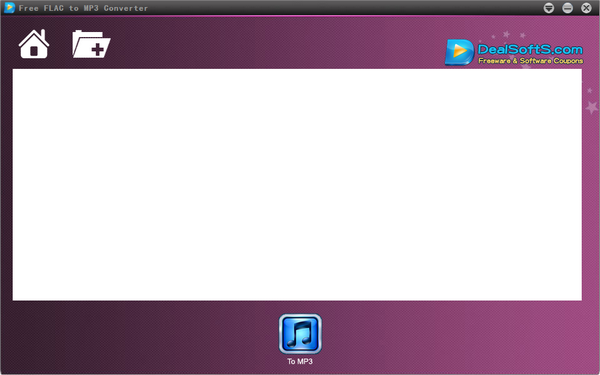Close the Free FLAC to MP3 Converter window
Image resolution: width=600 pixels, height=375 pixels.
[586, 8]
